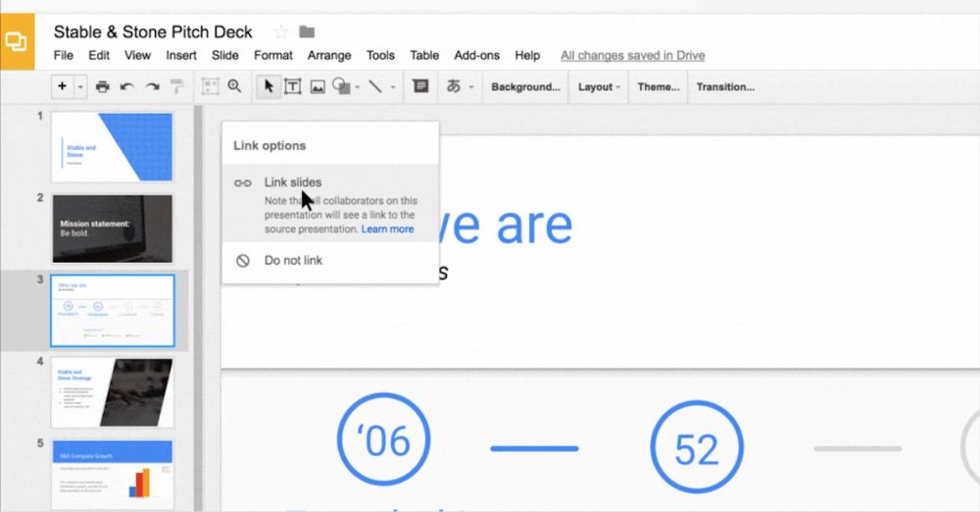Viewport: 980px width, 512px height.
Task: Click the Google Slides home logo
Action: [x=17, y=43]
